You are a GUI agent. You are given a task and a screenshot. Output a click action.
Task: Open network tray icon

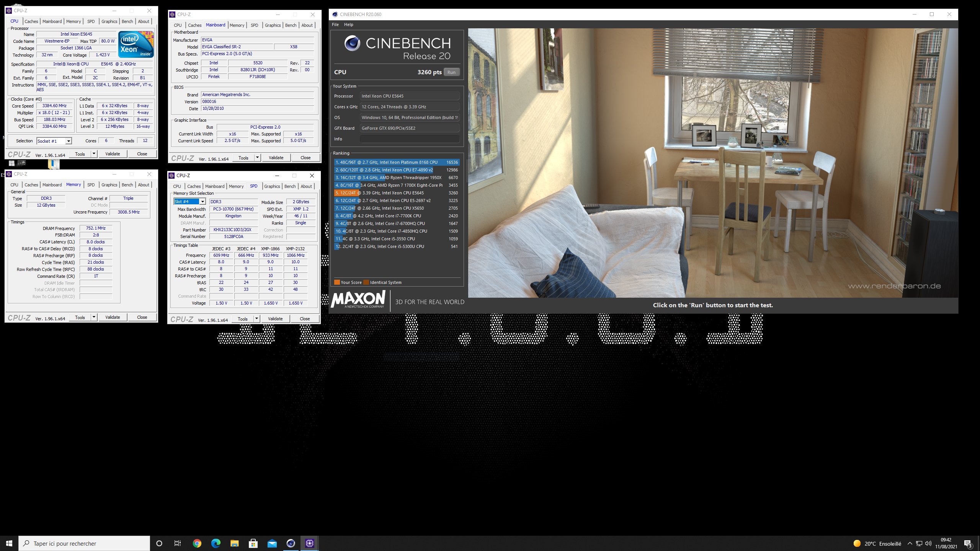pos(919,543)
